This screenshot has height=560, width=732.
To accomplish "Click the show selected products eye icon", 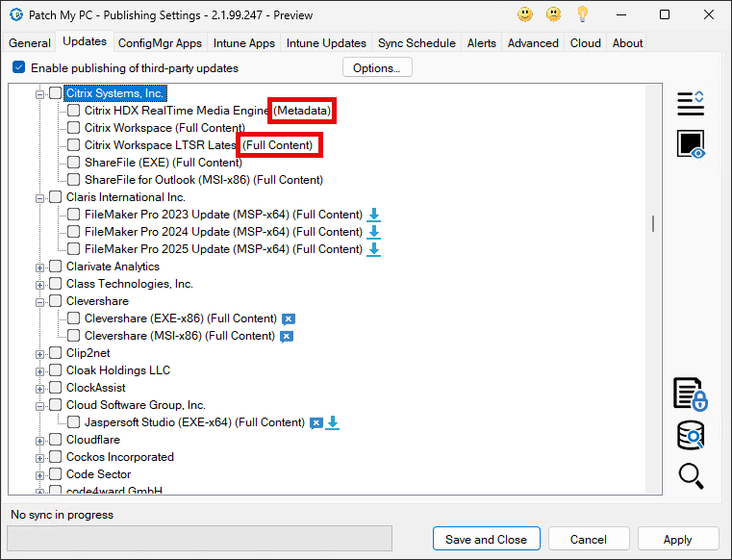I will pyautogui.click(x=691, y=144).
